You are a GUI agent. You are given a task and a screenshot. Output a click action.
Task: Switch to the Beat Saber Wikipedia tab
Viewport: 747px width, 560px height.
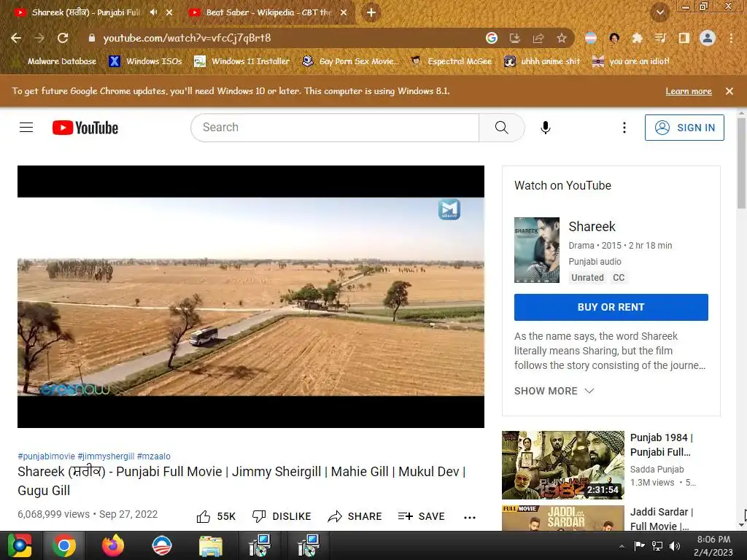click(268, 12)
